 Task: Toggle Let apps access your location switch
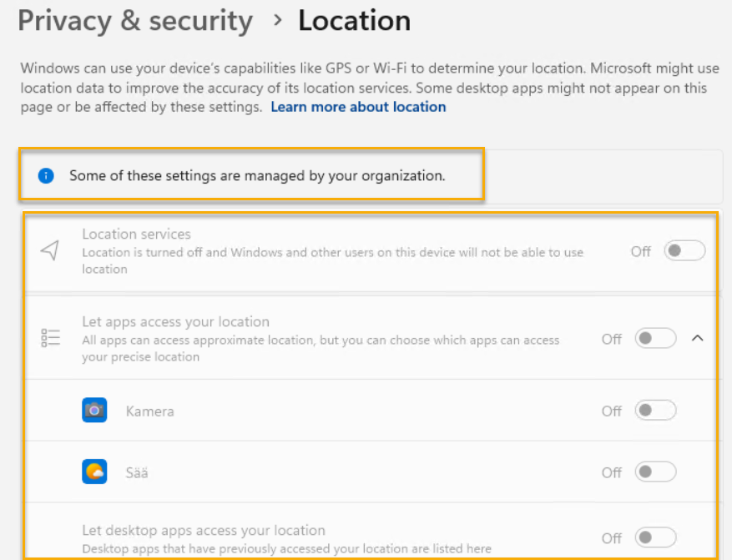tap(655, 339)
